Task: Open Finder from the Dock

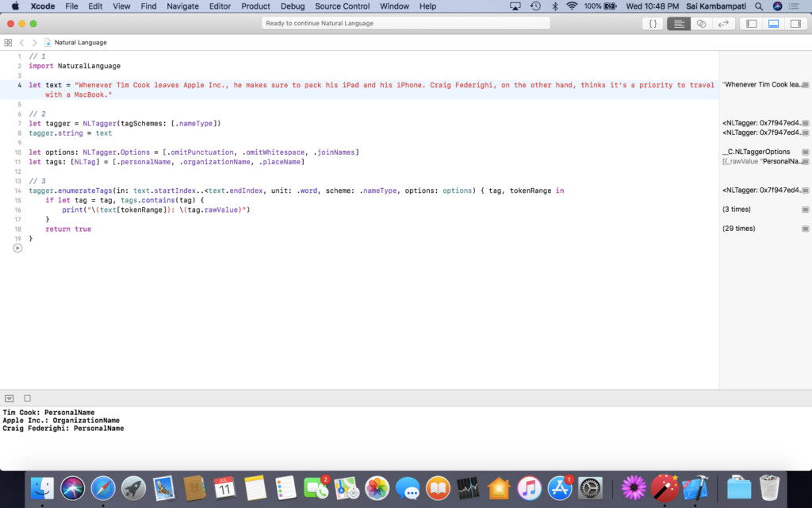Action: click(42, 488)
